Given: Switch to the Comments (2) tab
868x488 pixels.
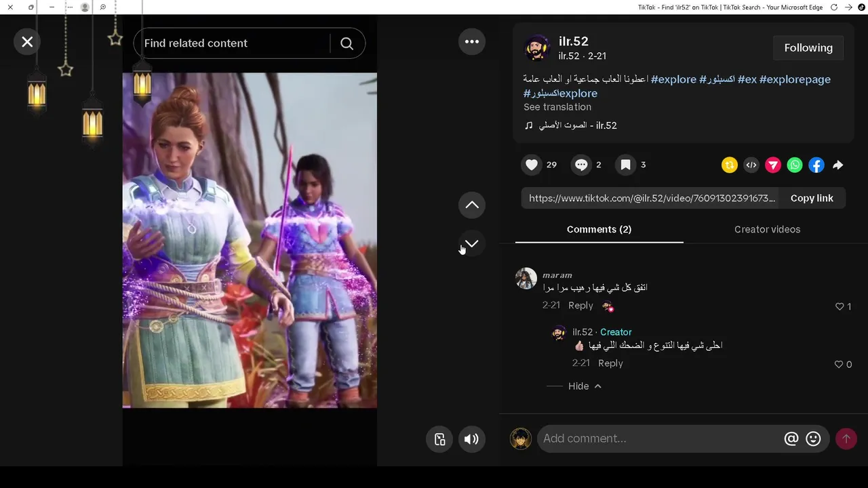Looking at the screenshot, I should (599, 229).
